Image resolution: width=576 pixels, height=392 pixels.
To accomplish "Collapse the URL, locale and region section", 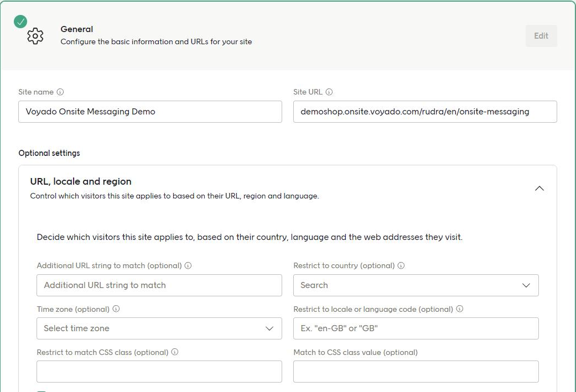I will [x=539, y=189].
